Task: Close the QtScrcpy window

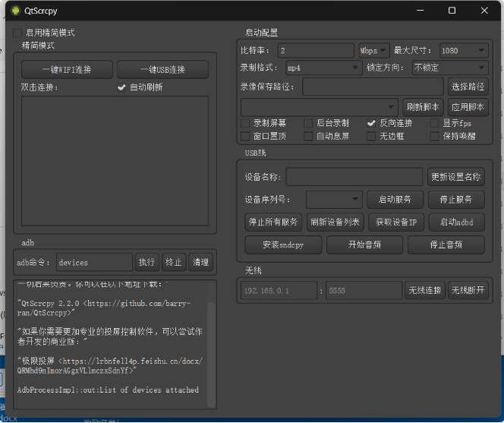Action: (484, 11)
